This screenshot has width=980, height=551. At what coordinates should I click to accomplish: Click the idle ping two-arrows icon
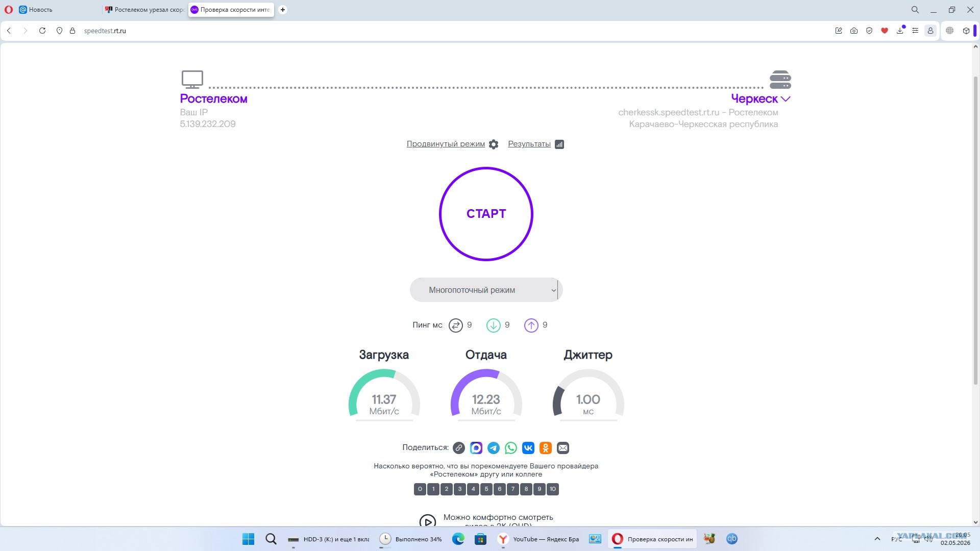(456, 325)
